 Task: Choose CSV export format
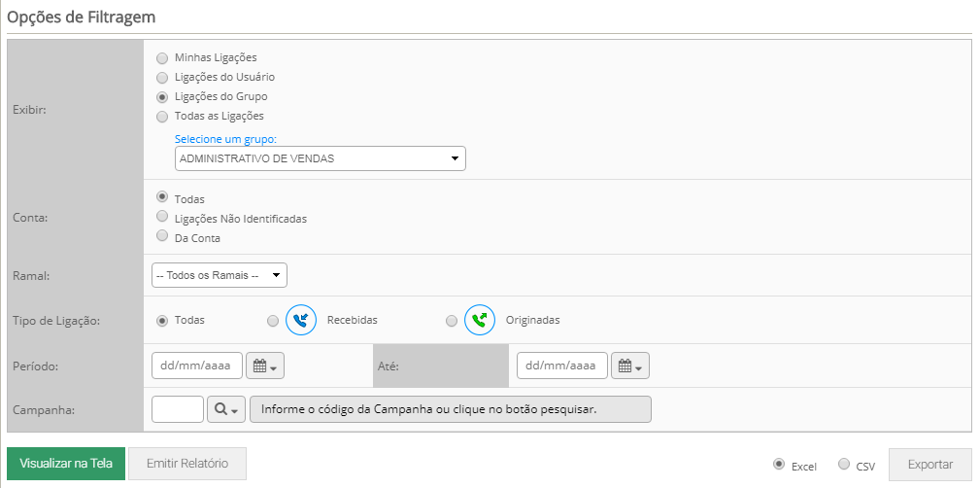click(x=844, y=464)
